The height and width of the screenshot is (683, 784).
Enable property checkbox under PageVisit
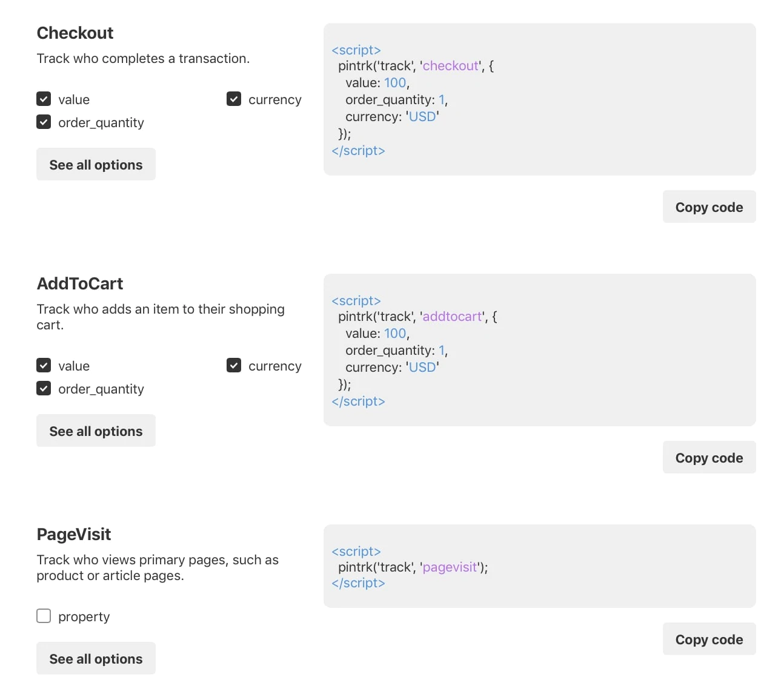[44, 616]
